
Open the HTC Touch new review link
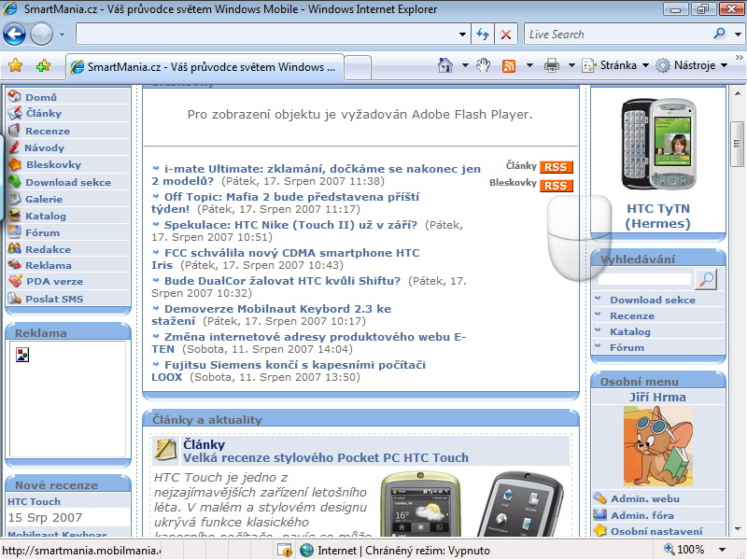tap(35, 501)
